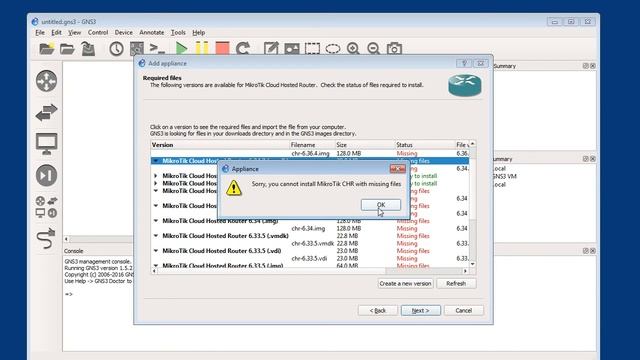The height and width of the screenshot is (360, 640).
Task: Select the add a link cable icon
Action: tap(46, 238)
